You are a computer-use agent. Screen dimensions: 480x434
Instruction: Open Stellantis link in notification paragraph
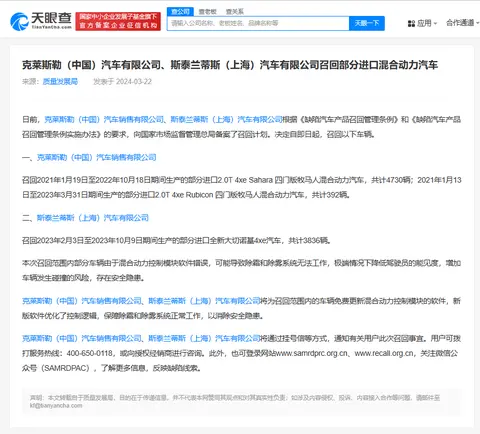click(x=204, y=339)
